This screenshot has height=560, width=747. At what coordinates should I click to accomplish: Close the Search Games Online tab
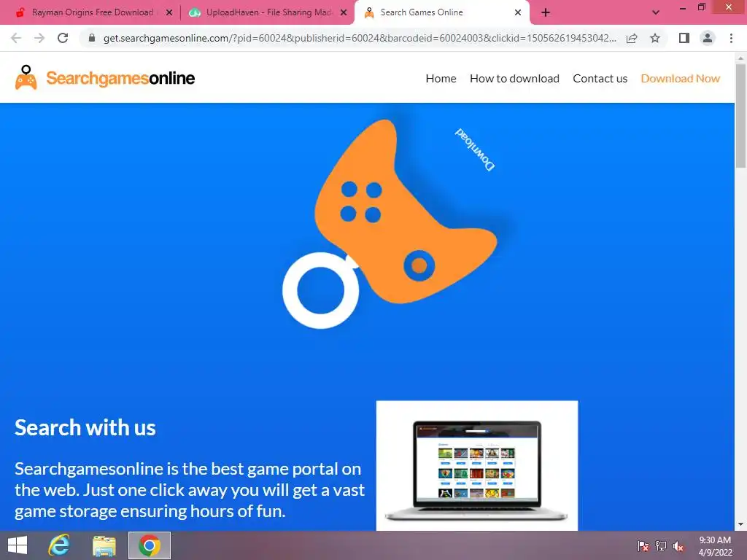518,12
